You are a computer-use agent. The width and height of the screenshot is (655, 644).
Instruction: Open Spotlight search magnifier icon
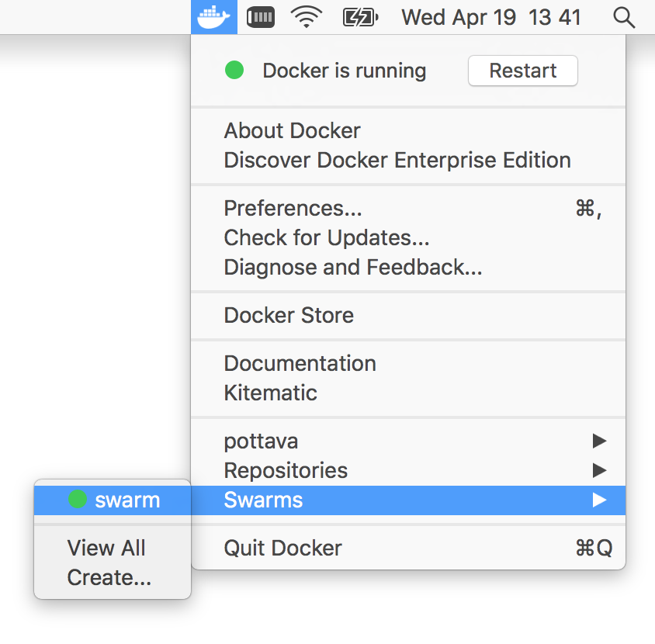click(624, 18)
